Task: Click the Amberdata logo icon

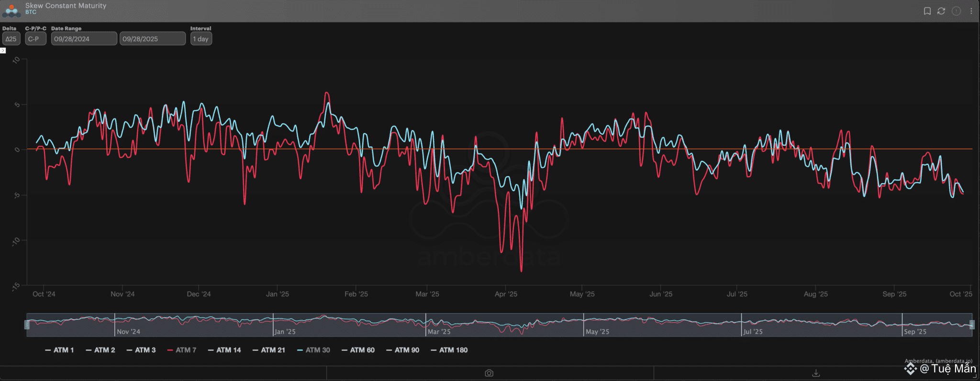Action: [x=11, y=10]
